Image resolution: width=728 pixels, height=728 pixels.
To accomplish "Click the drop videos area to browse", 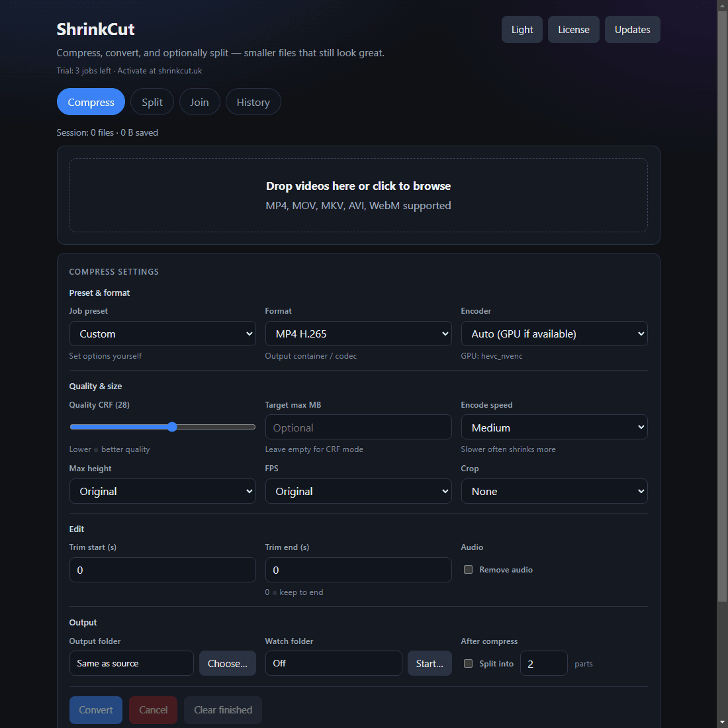I will [x=358, y=195].
